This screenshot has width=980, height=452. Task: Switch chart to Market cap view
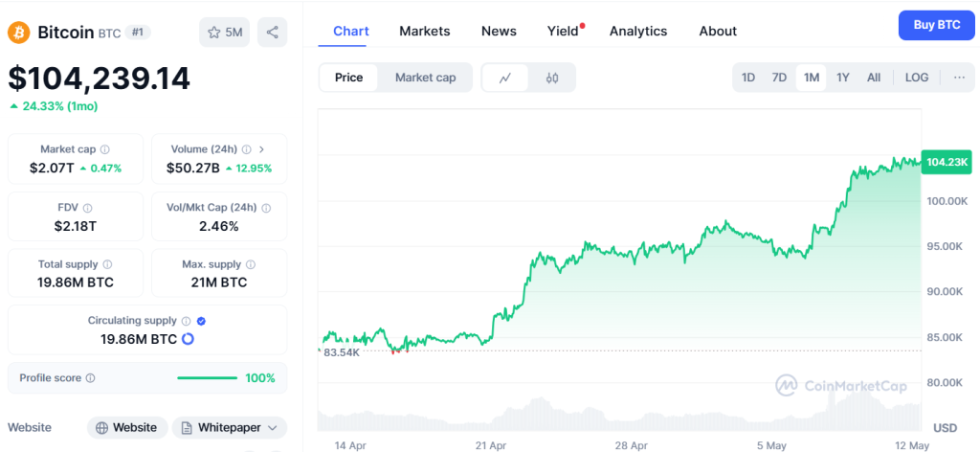tap(425, 78)
